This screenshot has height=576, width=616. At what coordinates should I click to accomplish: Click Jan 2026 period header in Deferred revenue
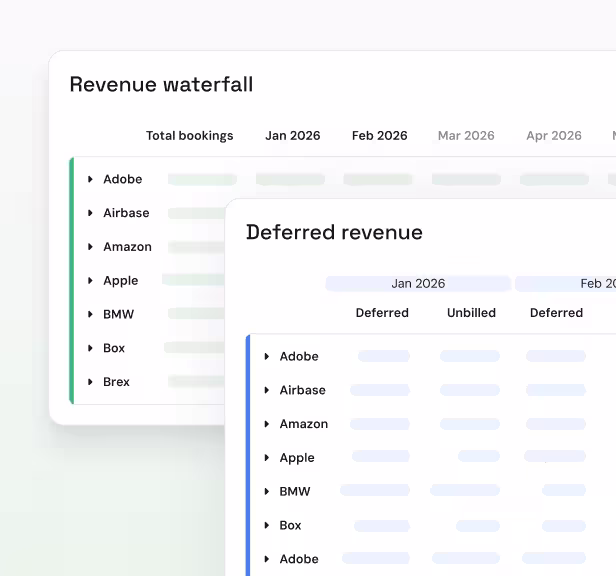tap(418, 284)
